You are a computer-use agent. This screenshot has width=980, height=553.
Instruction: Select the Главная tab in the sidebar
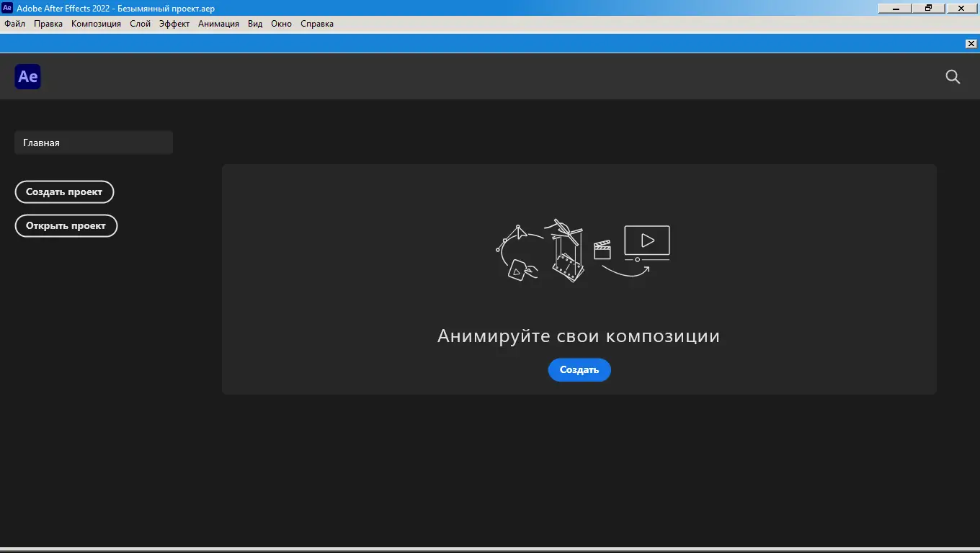[x=93, y=142]
